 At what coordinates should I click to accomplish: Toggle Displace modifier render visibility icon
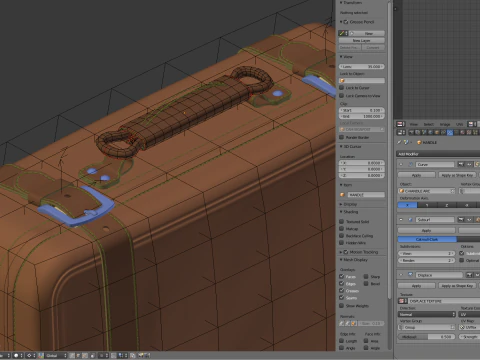[469, 275]
